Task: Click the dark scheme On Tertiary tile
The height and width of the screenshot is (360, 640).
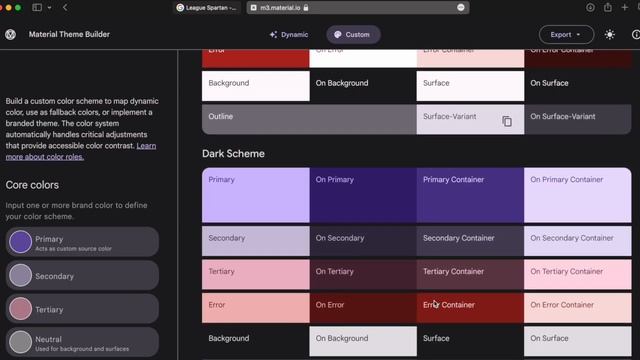Action: click(363, 275)
